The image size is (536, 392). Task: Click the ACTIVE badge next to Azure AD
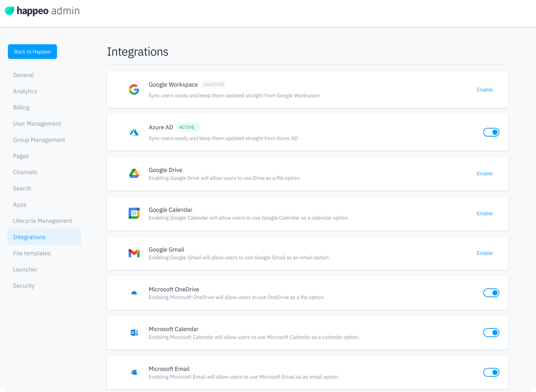point(188,127)
